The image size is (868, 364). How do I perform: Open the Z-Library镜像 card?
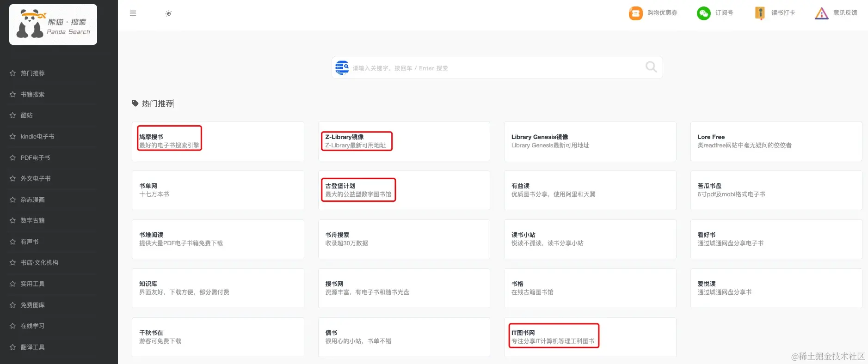404,141
